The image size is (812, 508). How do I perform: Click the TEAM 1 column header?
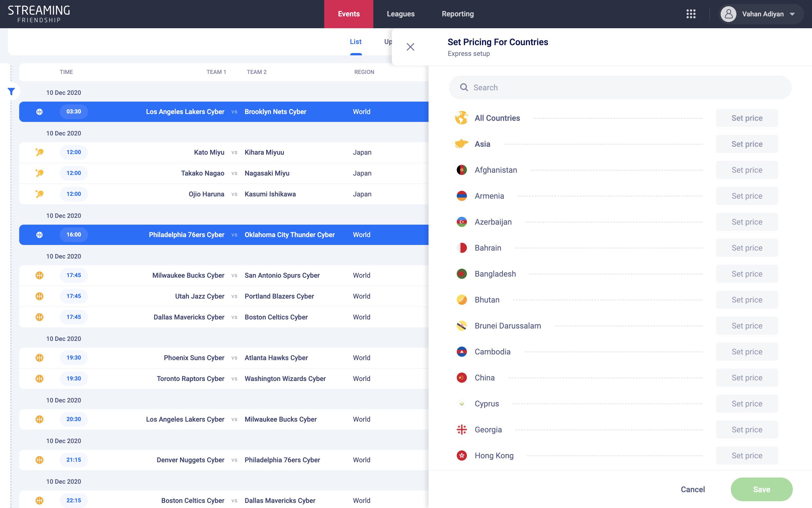click(216, 72)
